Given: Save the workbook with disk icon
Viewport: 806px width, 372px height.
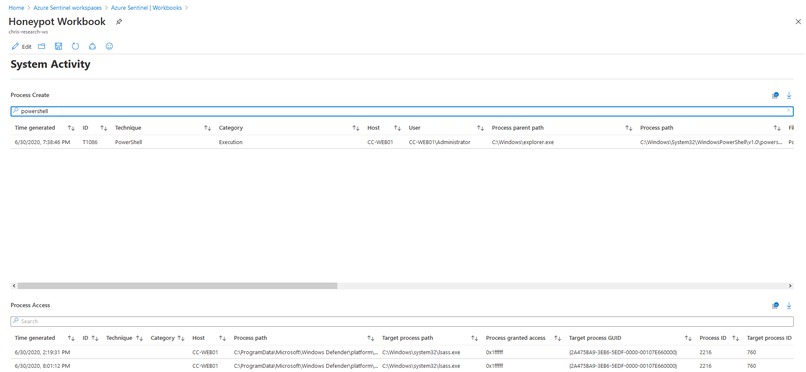Looking at the screenshot, I should (x=59, y=46).
